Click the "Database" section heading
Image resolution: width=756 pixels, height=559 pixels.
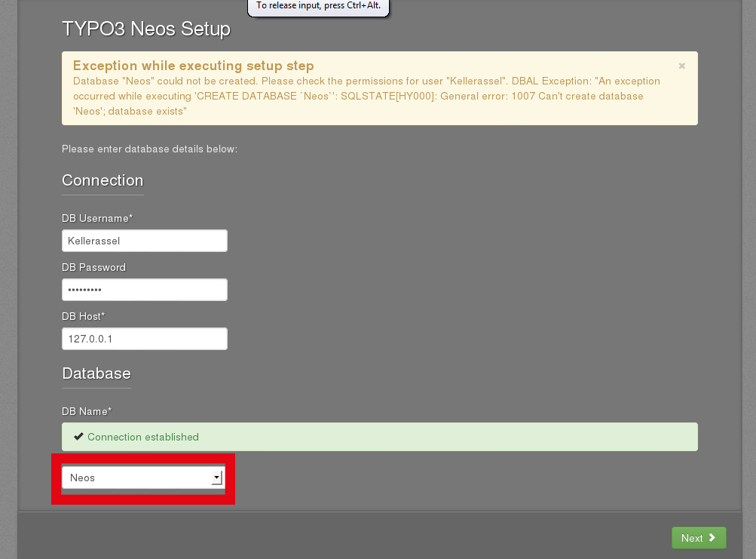pos(96,373)
